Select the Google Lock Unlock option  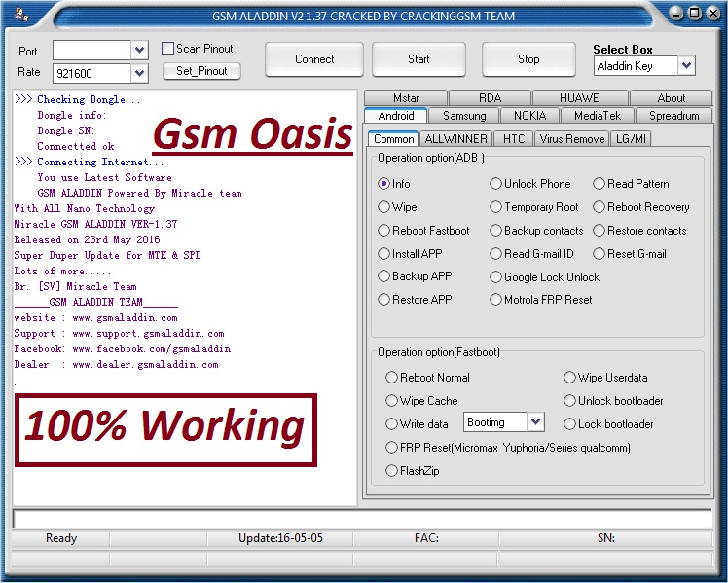(x=495, y=277)
